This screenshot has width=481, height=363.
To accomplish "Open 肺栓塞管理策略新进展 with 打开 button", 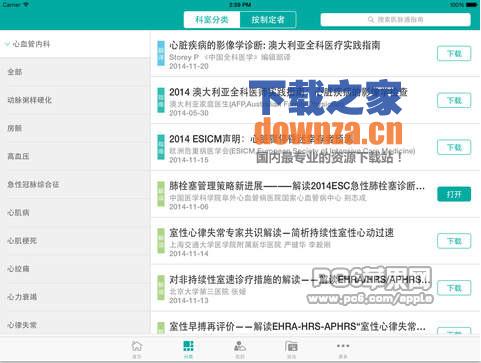I will coord(454,194).
